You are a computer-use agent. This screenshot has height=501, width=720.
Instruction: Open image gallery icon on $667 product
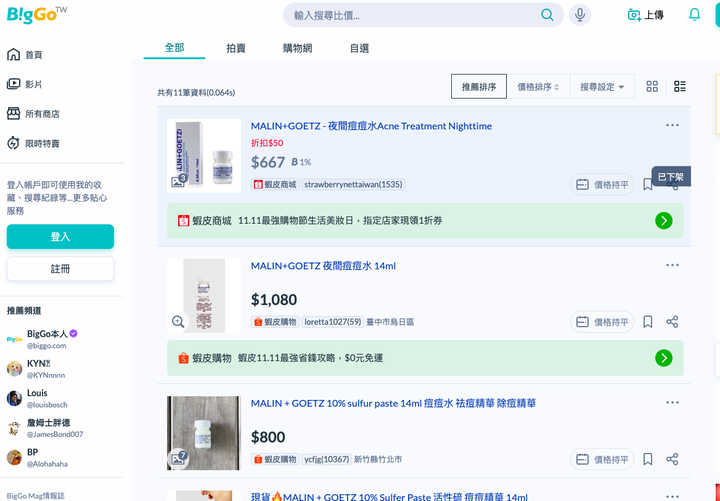pyautogui.click(x=179, y=181)
